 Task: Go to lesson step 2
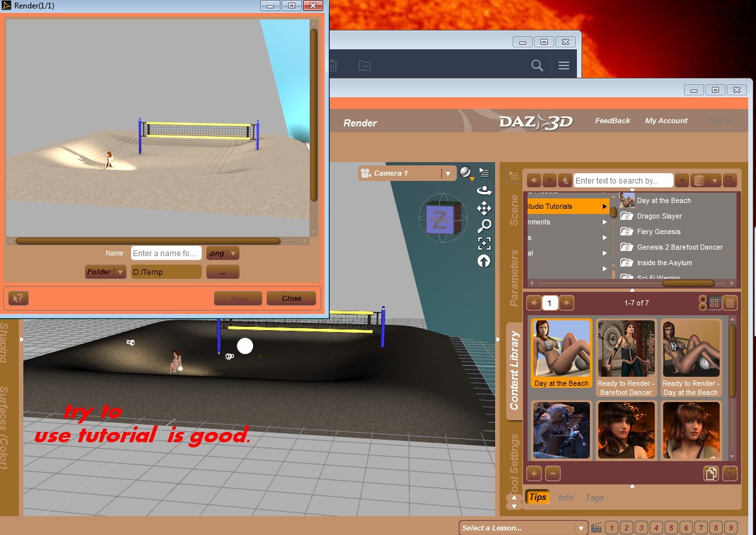[626, 528]
